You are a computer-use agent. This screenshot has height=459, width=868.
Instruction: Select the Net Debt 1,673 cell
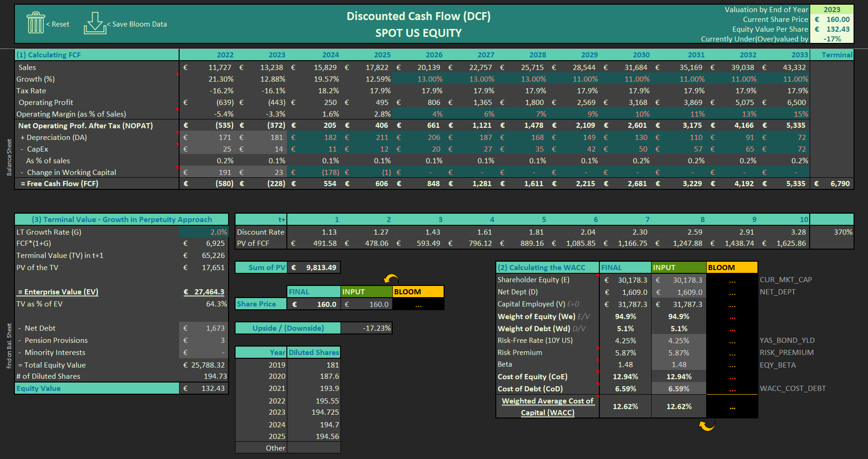tap(204, 328)
